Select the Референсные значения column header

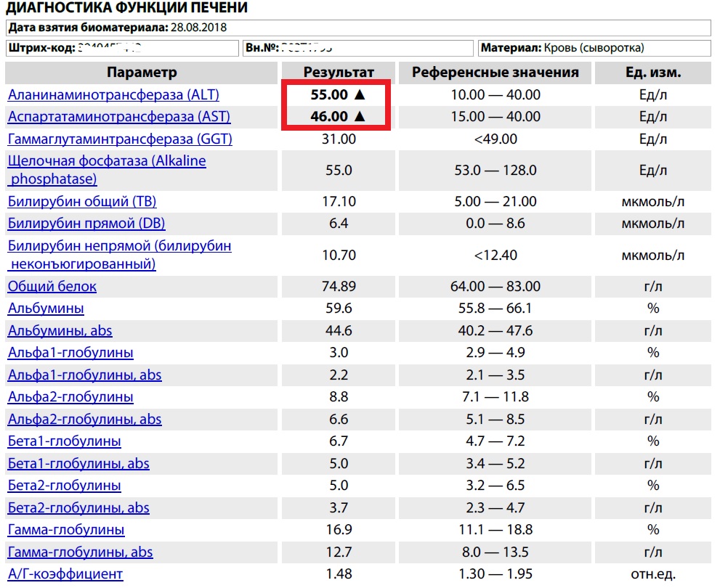click(x=495, y=73)
